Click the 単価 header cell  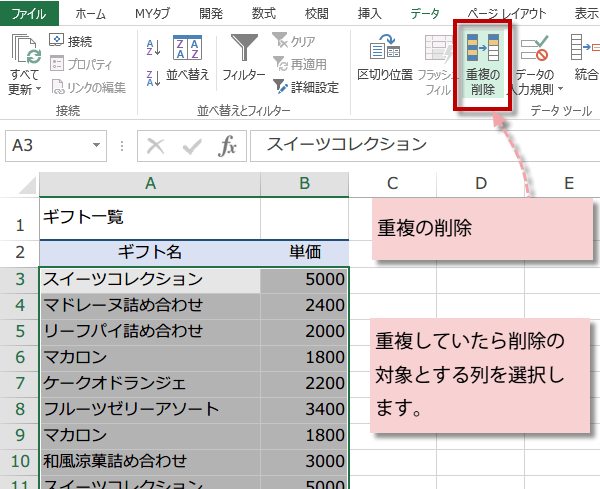[x=305, y=253]
